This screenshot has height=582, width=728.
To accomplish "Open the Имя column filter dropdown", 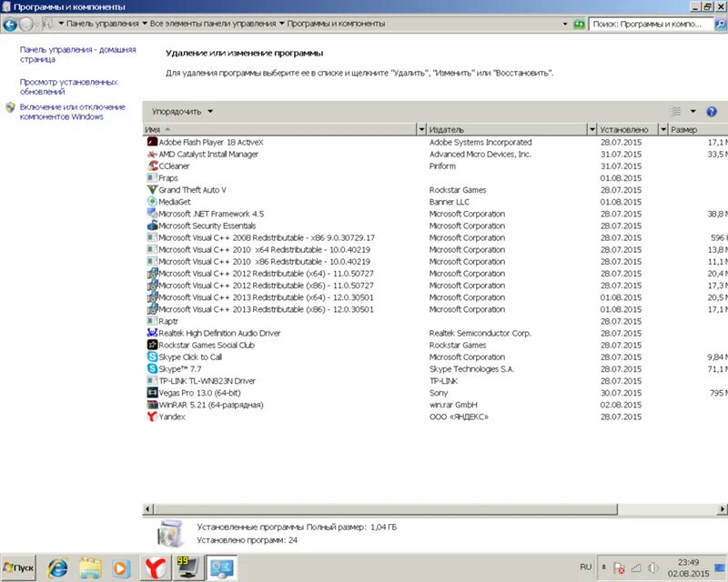I will [x=421, y=129].
